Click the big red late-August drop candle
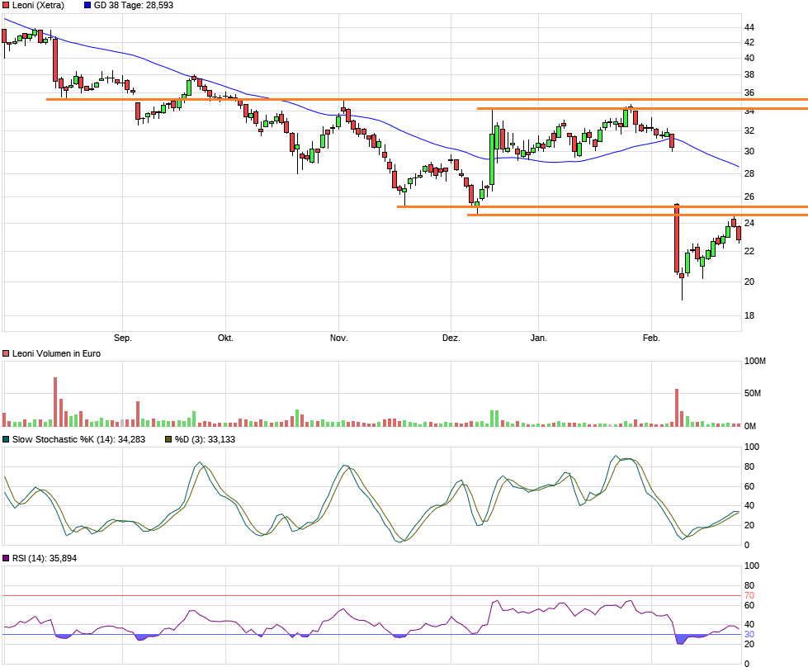 click(55, 59)
